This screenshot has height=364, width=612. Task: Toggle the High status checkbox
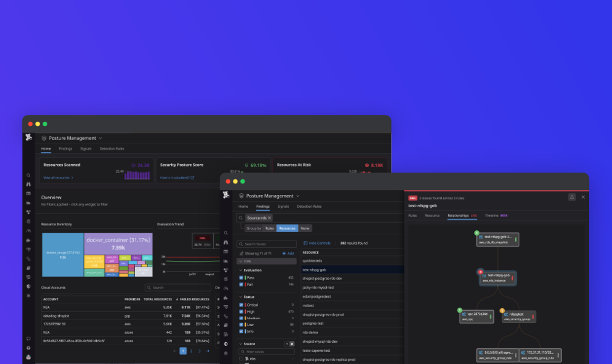[x=241, y=312]
